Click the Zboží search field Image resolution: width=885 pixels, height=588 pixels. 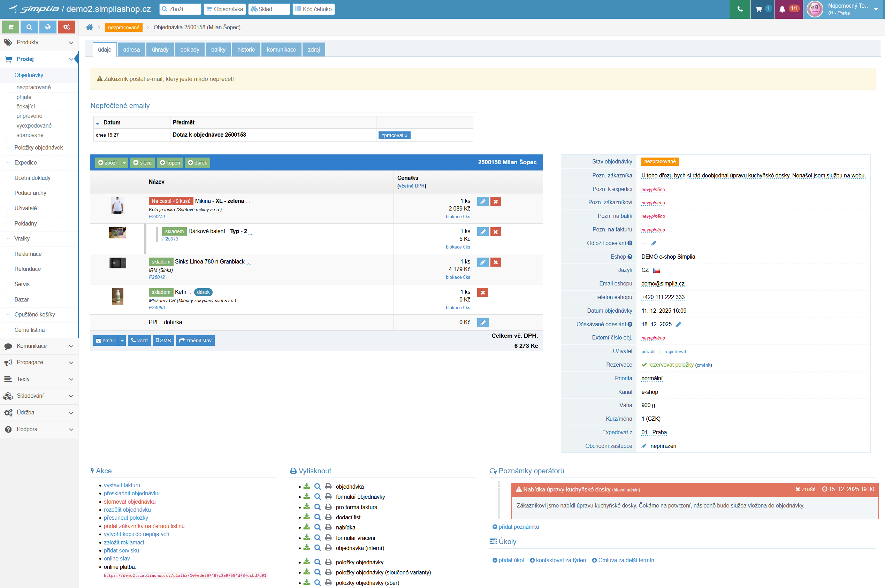pos(180,9)
